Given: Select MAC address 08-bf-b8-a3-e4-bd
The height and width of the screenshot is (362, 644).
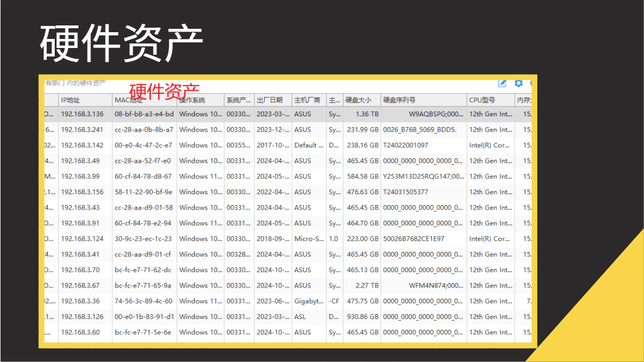Looking at the screenshot, I should pos(144,114).
